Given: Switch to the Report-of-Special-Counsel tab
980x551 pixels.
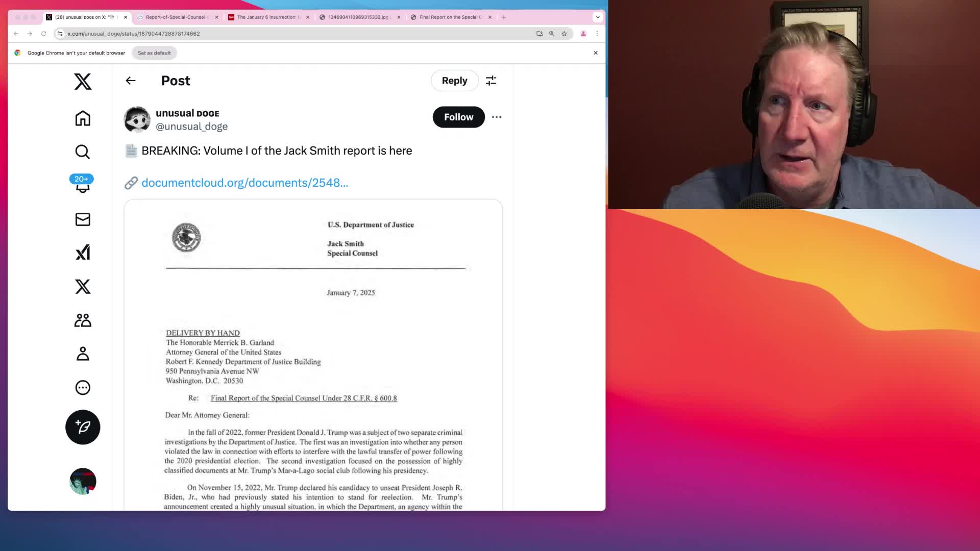Looking at the screenshot, I should click(177, 17).
